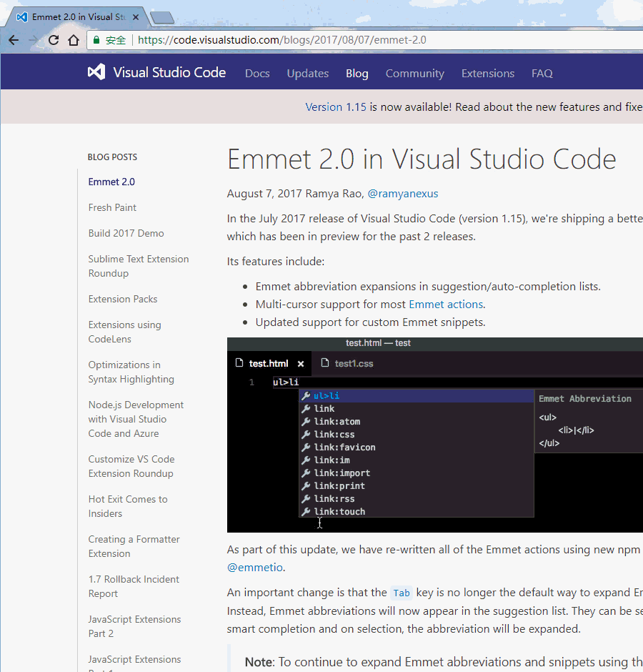
Task: Open Sublime Text Extension Roundup post
Action: pyautogui.click(x=139, y=266)
